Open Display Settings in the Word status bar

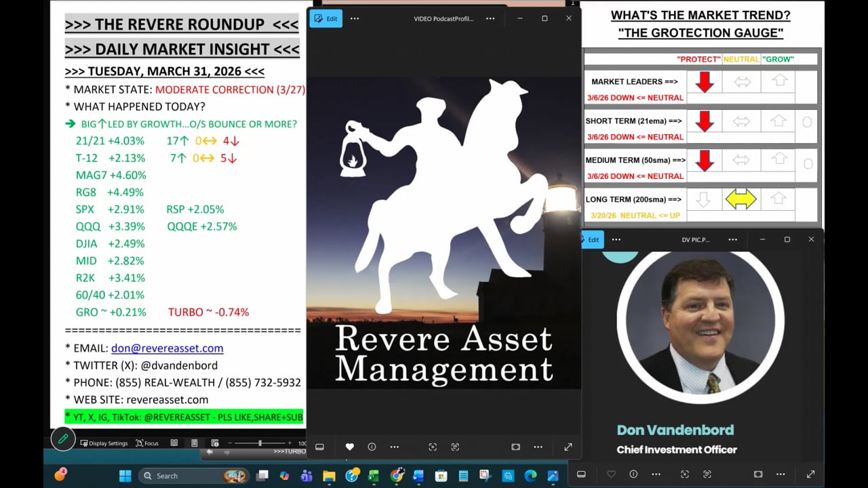[x=104, y=443]
